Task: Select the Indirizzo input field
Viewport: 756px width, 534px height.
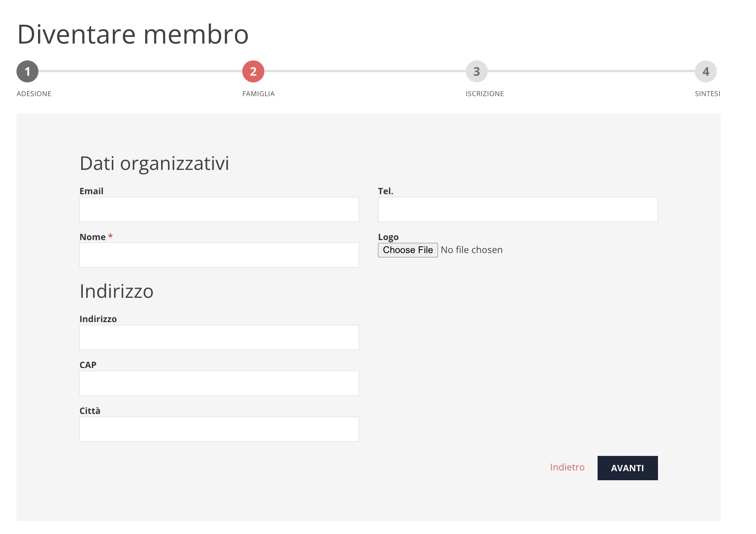Action: tap(219, 337)
